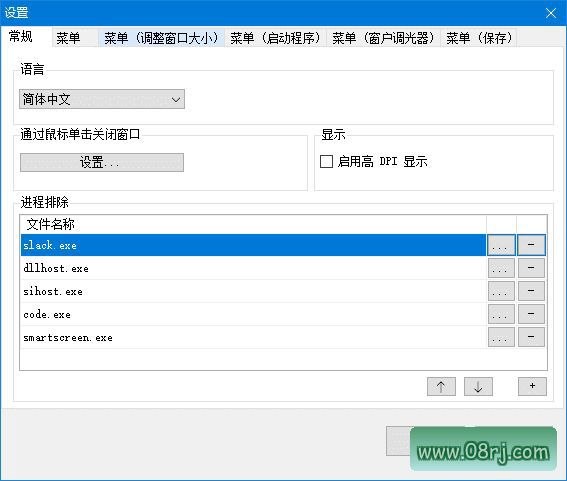Remove slack.exe with minus button
Image resolution: width=567 pixels, height=481 pixels.
coord(531,245)
